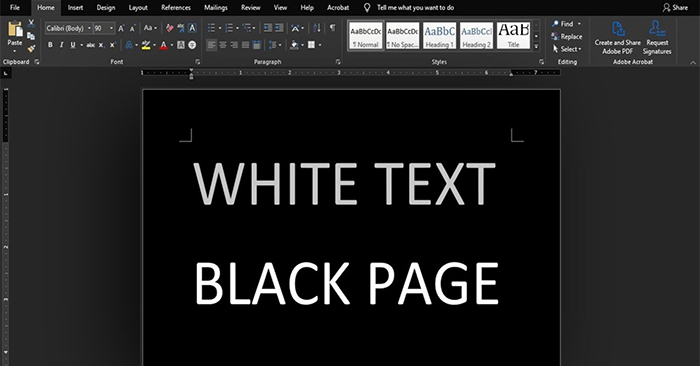Click the left indent marker on the ruler
The width and height of the screenshot is (700, 366).
click(x=191, y=77)
